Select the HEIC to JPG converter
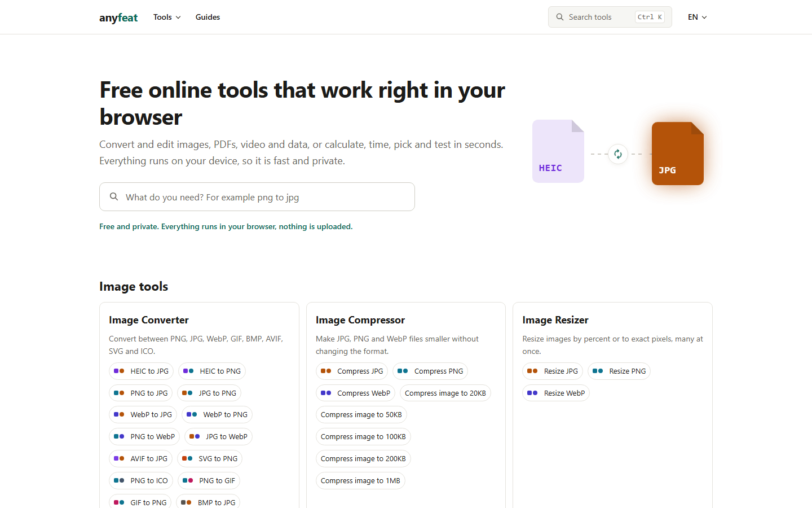The width and height of the screenshot is (812, 508). click(141, 371)
